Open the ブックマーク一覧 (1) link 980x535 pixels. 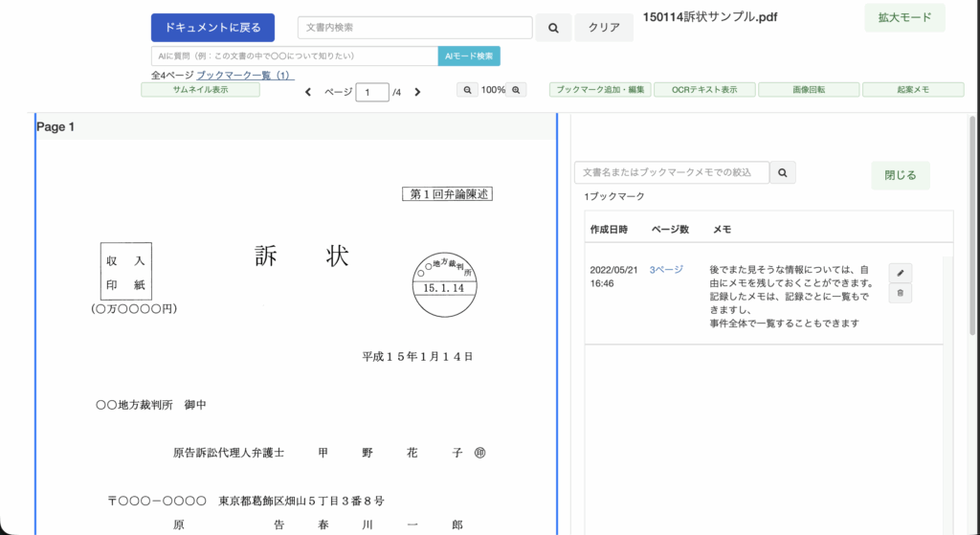click(245, 75)
